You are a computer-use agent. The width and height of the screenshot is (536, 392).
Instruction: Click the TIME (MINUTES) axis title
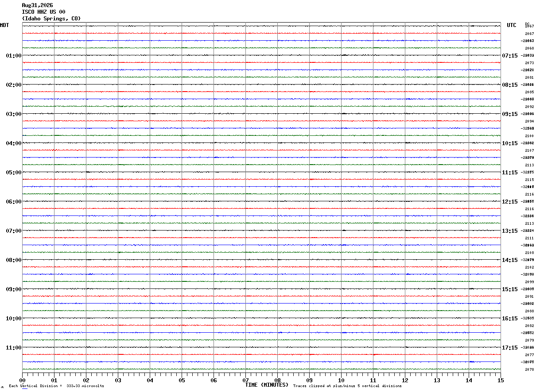point(267,385)
